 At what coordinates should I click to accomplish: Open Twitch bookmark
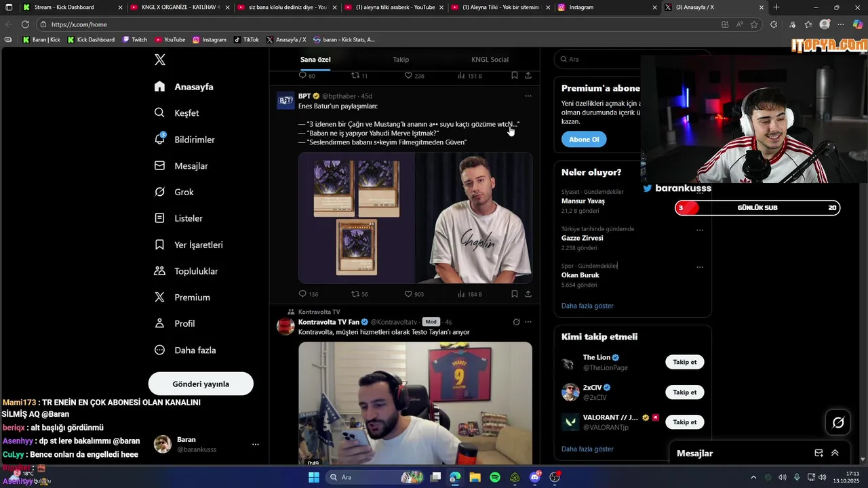tap(134, 39)
